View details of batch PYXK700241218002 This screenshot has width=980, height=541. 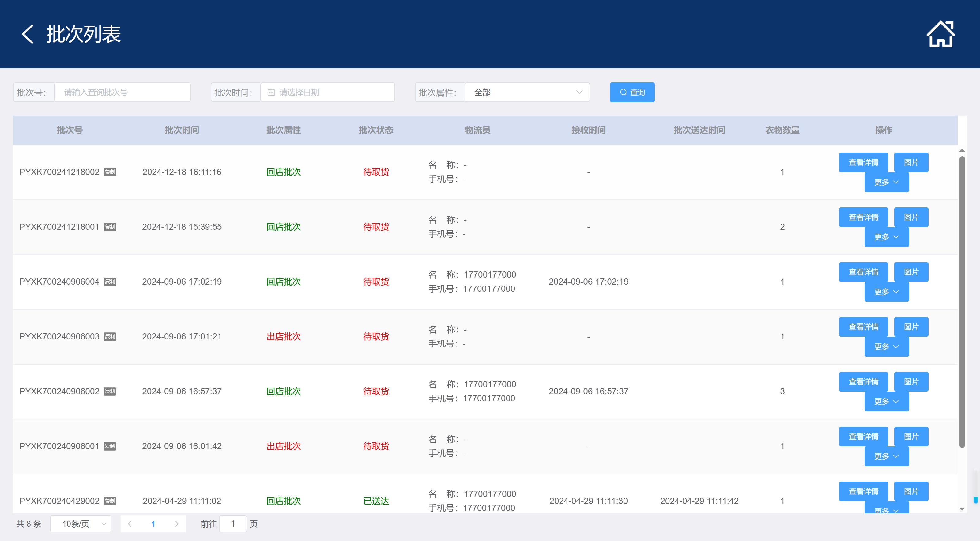pos(863,162)
